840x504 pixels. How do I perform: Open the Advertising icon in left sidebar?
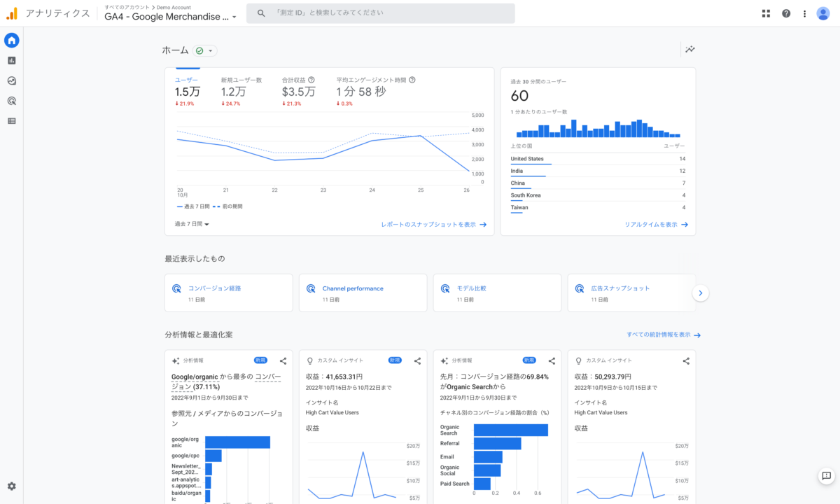coord(11,101)
